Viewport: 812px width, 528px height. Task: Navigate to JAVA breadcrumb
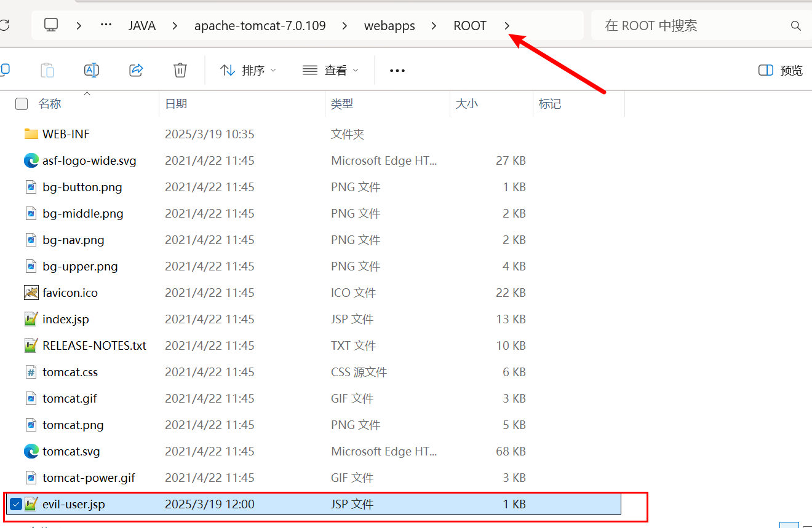click(x=142, y=26)
